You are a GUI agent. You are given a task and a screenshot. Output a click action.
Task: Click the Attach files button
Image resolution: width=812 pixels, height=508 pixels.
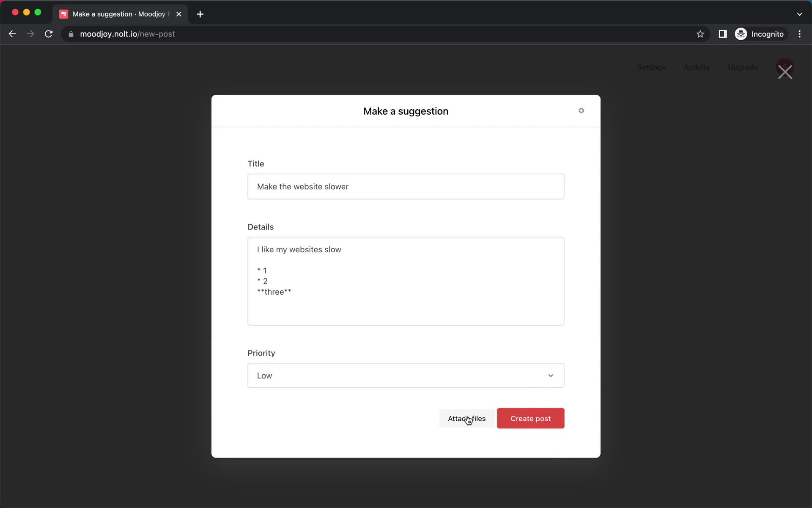click(x=466, y=418)
